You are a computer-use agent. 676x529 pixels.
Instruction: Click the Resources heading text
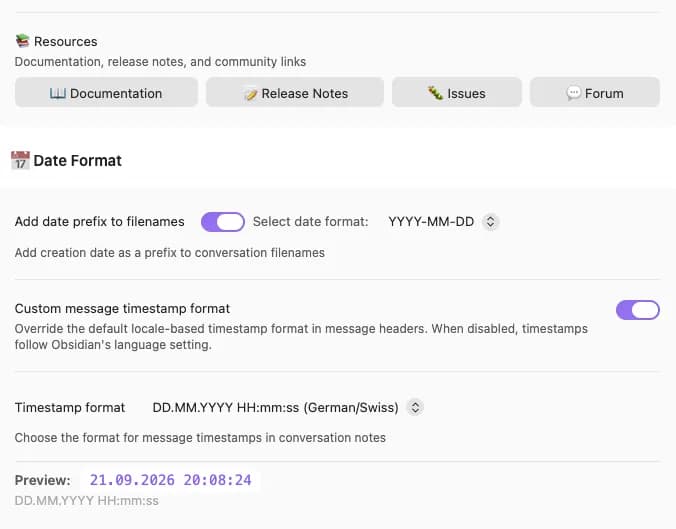coord(66,41)
